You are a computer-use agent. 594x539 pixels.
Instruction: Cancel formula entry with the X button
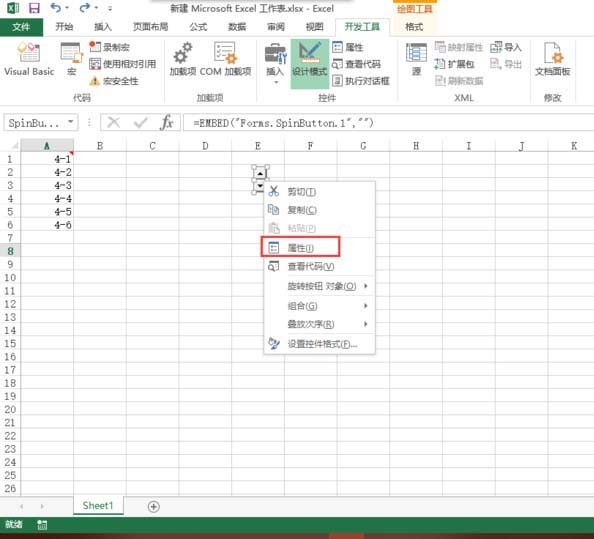click(x=113, y=122)
